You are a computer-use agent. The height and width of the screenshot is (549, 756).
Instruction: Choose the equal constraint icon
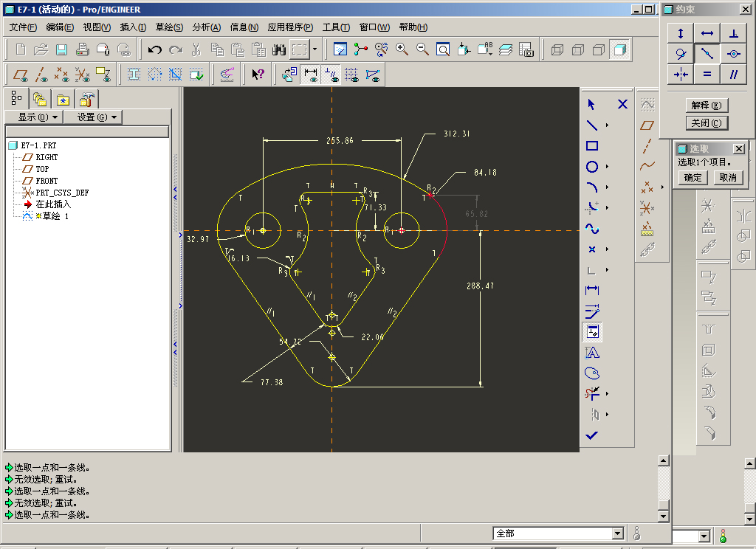707,75
